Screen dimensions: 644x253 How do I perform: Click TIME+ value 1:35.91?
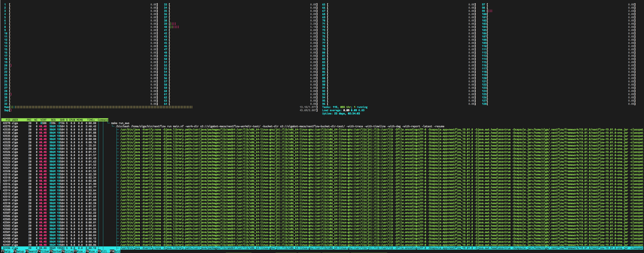91,146
